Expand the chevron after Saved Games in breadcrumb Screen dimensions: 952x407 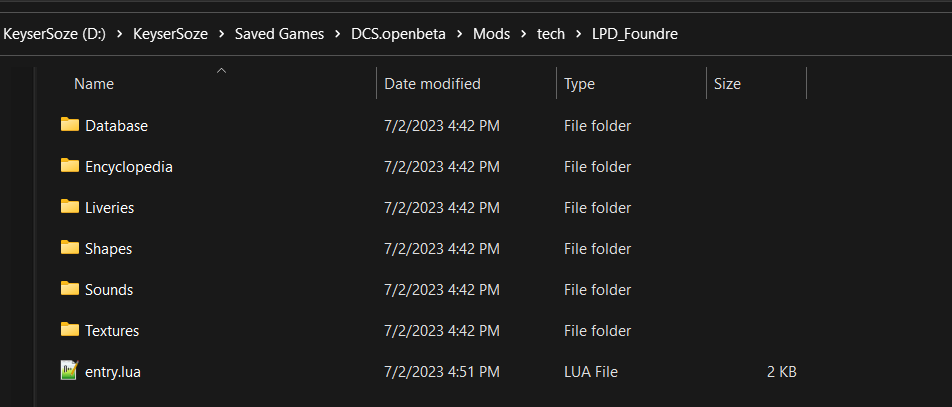pos(338,34)
